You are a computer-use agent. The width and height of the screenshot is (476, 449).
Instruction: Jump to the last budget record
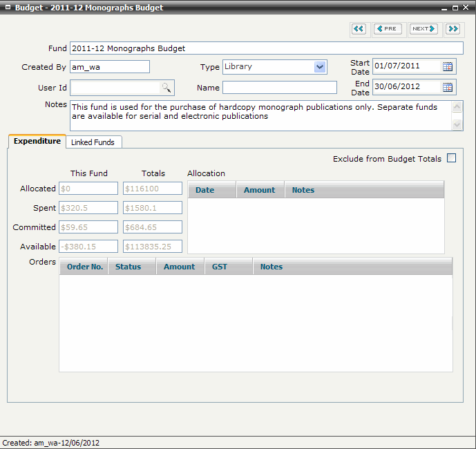pyautogui.click(x=453, y=29)
